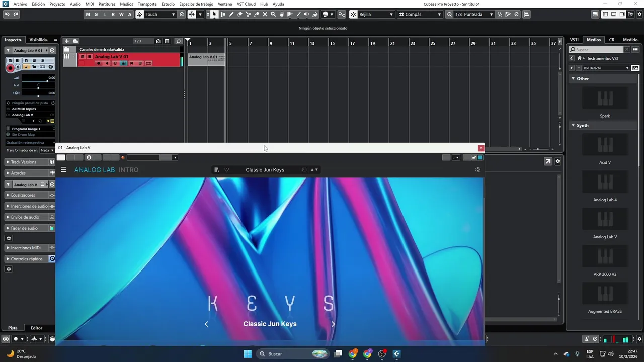Click Instrumentos VST breadcrumb

(603, 59)
